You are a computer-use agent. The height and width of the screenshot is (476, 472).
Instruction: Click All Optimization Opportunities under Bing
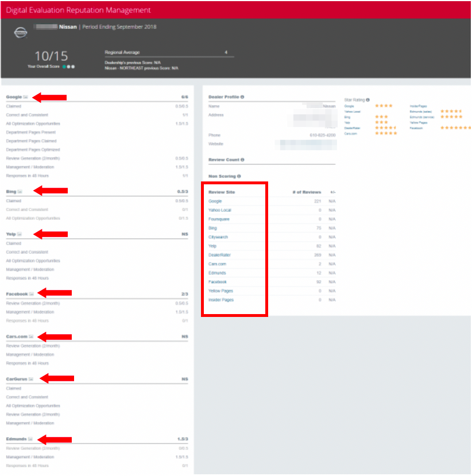(33, 218)
